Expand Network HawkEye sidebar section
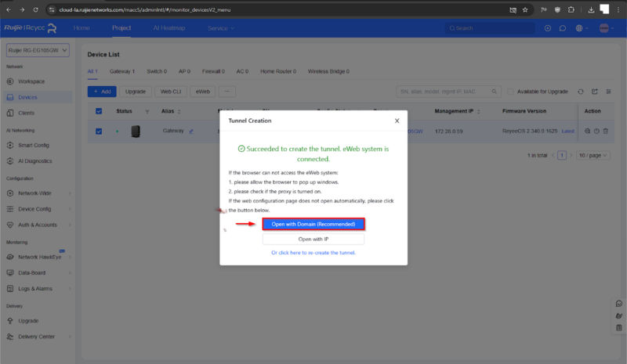 pos(38,257)
